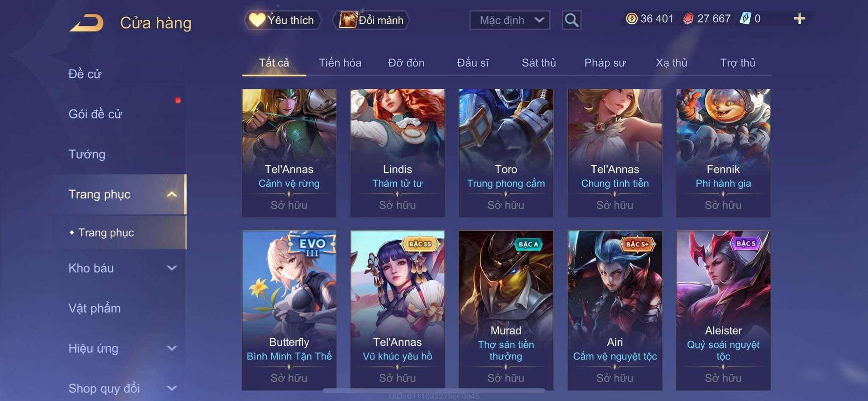Viewport: 868px width, 401px height.
Task: Open the search magnifier icon
Action: (571, 20)
